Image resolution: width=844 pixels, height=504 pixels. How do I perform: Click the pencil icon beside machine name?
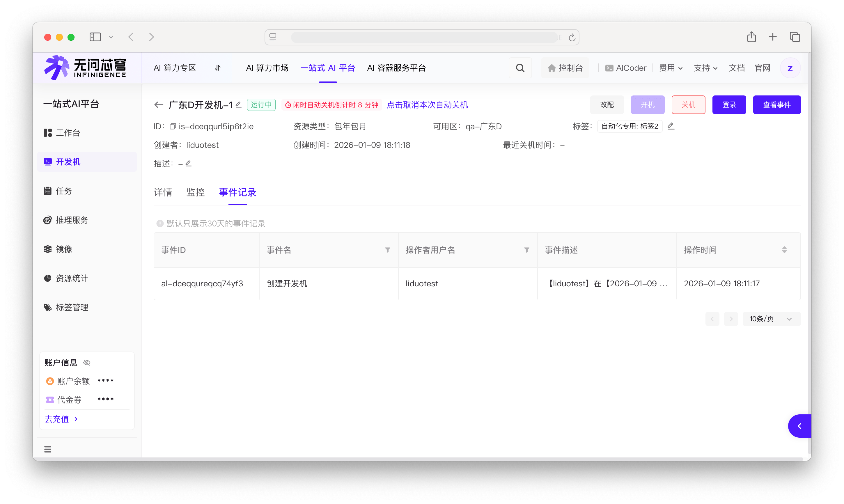click(x=238, y=104)
